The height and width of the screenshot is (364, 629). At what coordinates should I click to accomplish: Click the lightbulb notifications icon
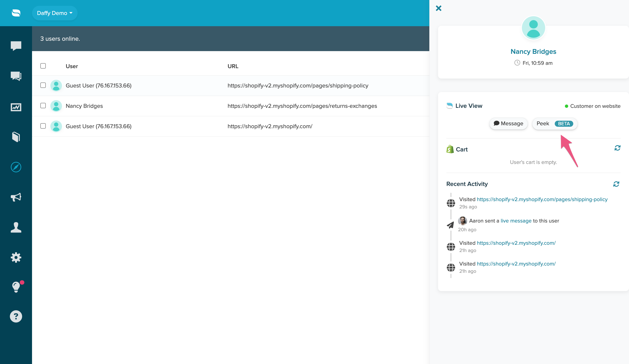(16, 287)
